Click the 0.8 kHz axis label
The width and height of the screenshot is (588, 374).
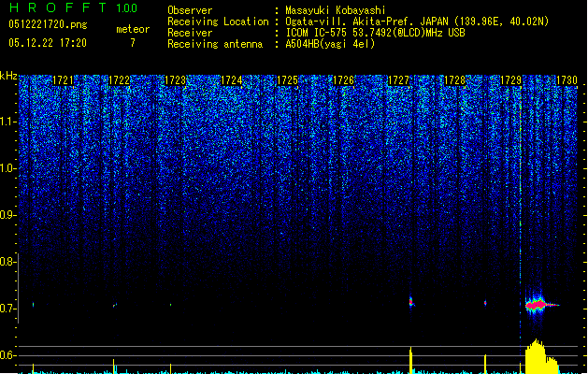[x=7, y=262]
